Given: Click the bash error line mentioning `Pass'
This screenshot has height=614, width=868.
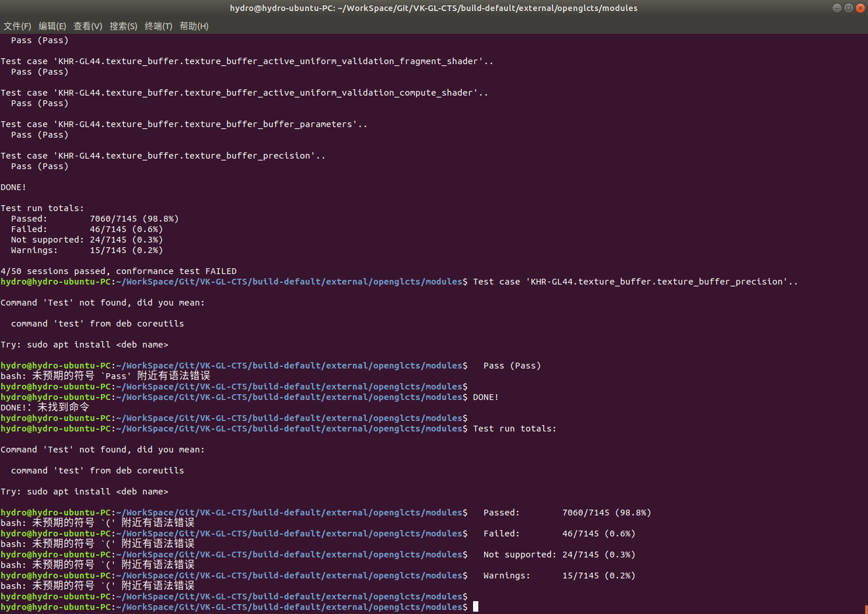Looking at the screenshot, I should pos(106,376).
